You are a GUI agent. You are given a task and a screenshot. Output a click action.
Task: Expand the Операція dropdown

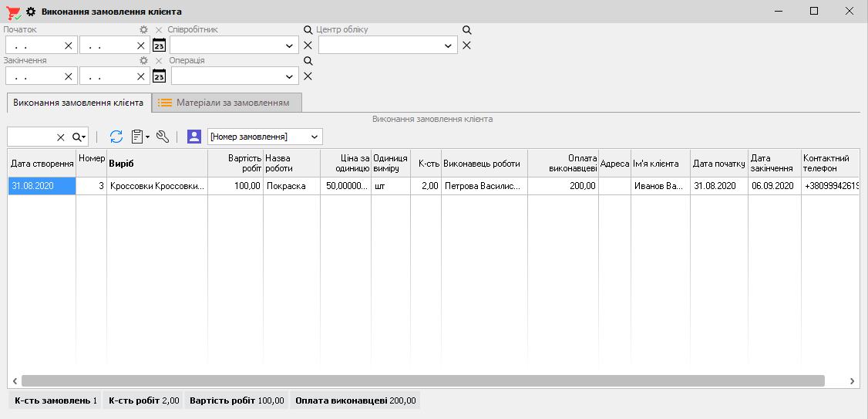[x=290, y=76]
